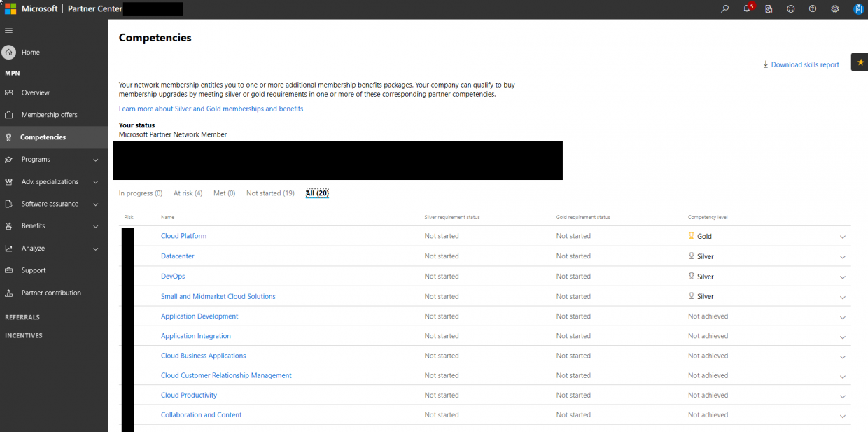Image resolution: width=868 pixels, height=432 pixels.
Task: Expand the Adv. specializations sidebar section
Action: [96, 182]
